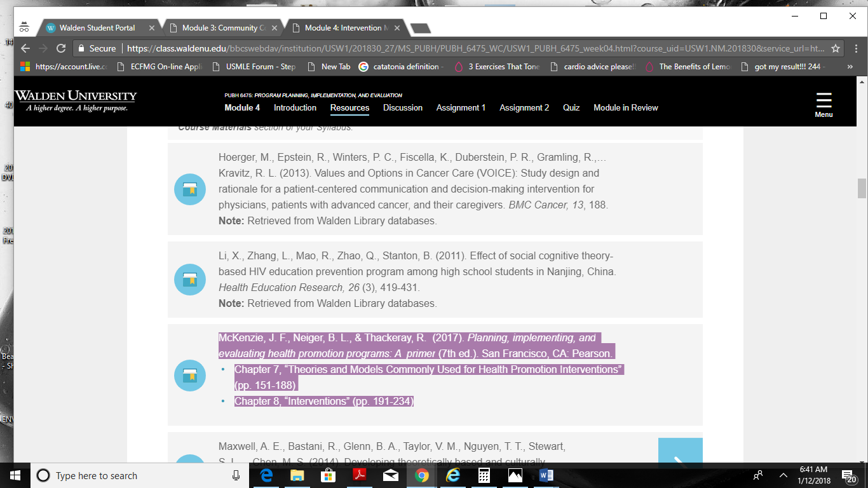Open the New Tab bookmark

329,66
